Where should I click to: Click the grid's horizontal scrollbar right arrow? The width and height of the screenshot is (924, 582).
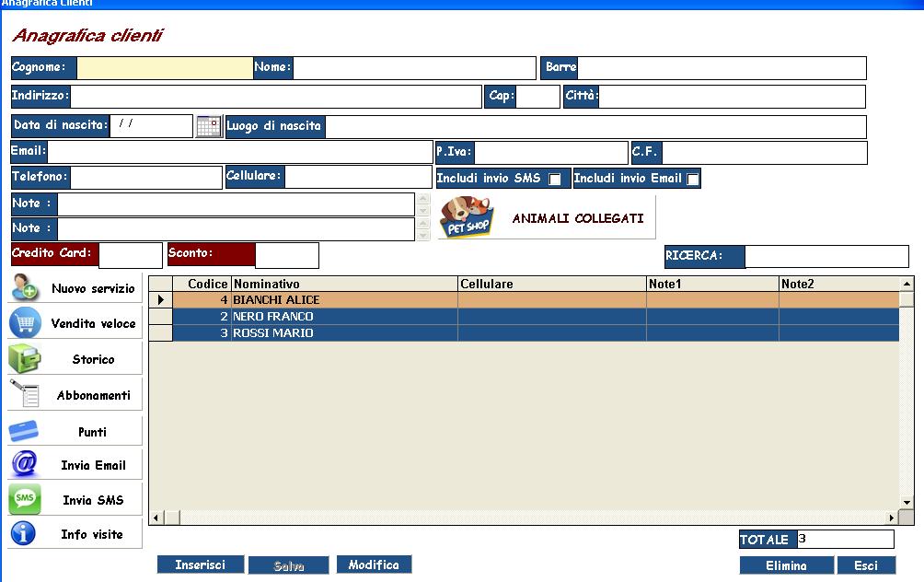892,518
